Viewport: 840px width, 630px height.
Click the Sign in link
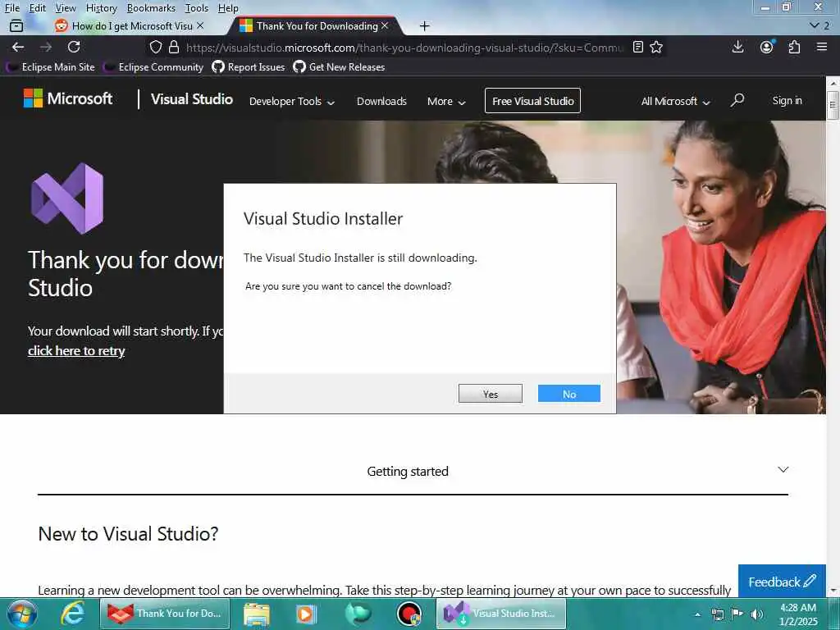coord(787,100)
